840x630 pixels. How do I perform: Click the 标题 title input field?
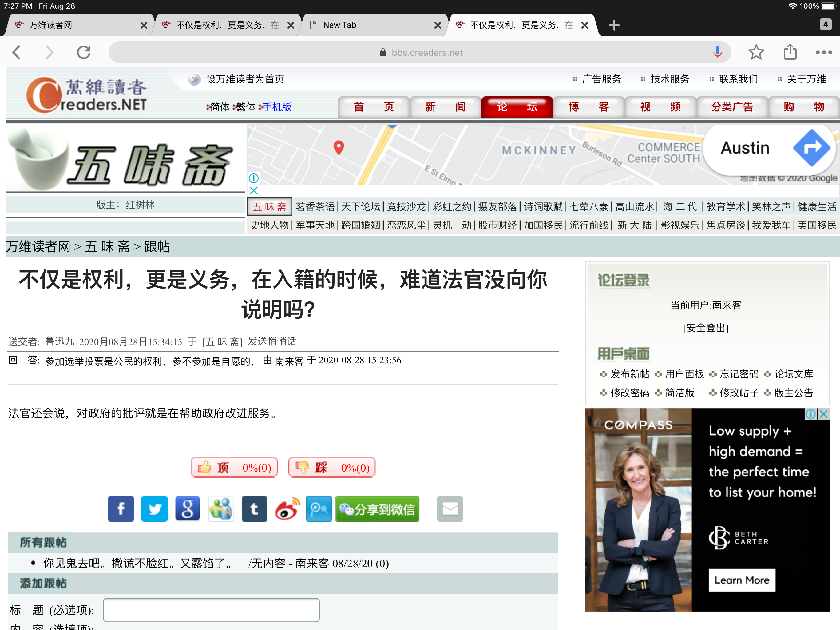(211, 609)
